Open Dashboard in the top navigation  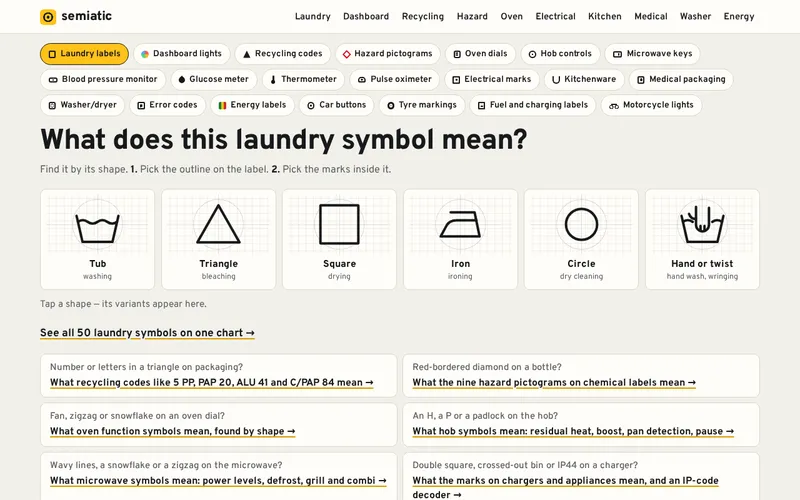point(366,16)
